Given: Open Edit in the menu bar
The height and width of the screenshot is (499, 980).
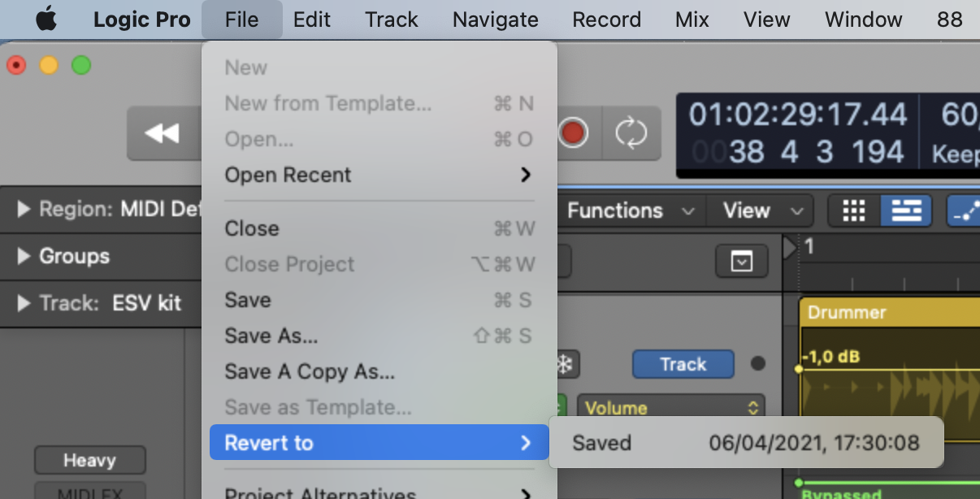Looking at the screenshot, I should click(312, 20).
